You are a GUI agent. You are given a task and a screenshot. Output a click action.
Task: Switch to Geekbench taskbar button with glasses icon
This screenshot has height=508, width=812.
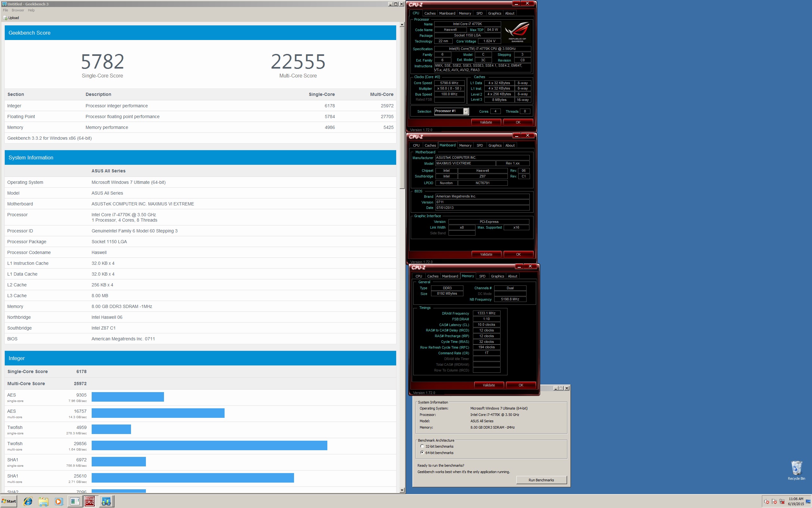(106, 501)
